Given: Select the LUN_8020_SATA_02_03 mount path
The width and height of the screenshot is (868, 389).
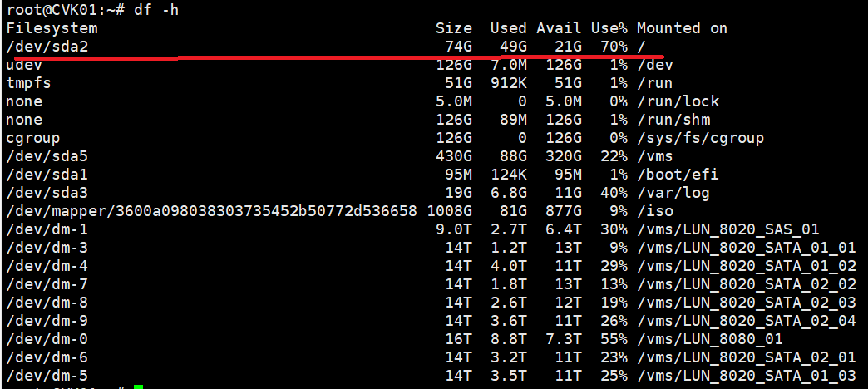Looking at the screenshot, I should [x=747, y=302].
